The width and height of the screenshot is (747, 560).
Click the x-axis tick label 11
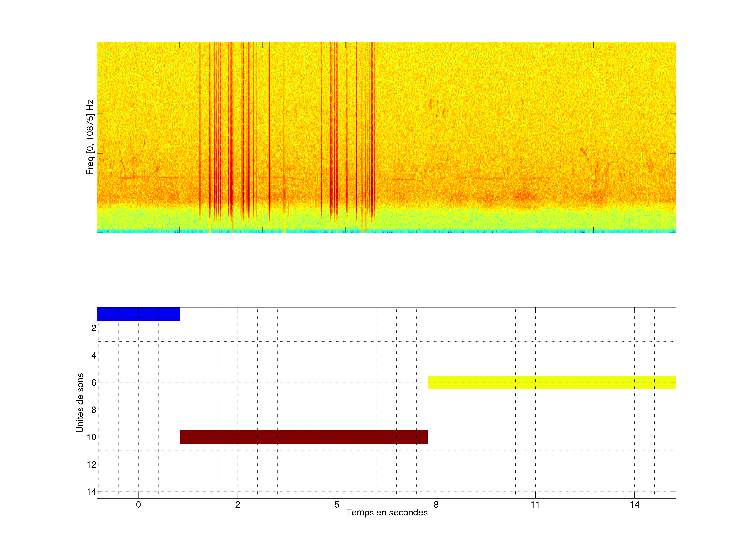coord(535,505)
